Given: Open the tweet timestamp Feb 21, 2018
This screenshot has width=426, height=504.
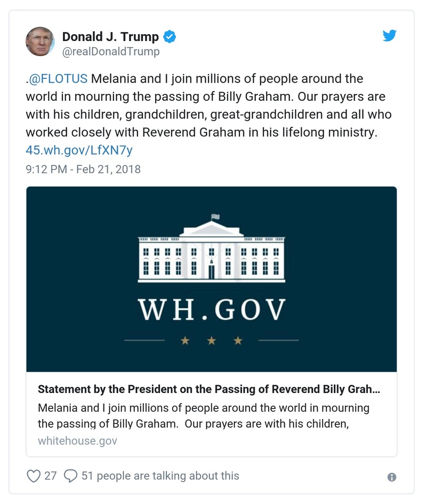Looking at the screenshot, I should point(83,169).
